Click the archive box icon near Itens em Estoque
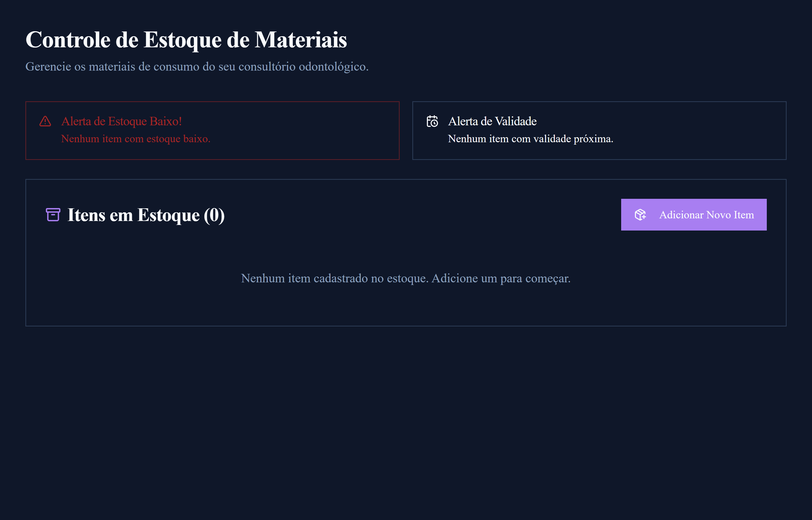 click(53, 215)
